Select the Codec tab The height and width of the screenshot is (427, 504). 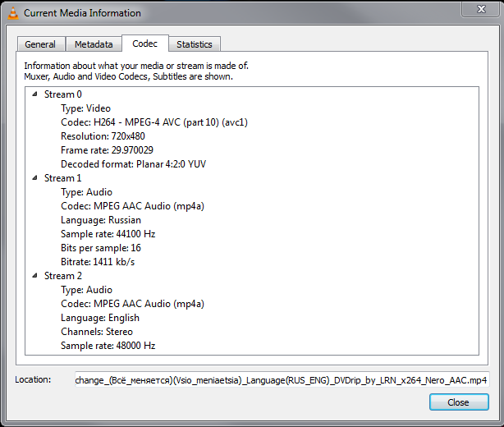(145, 44)
